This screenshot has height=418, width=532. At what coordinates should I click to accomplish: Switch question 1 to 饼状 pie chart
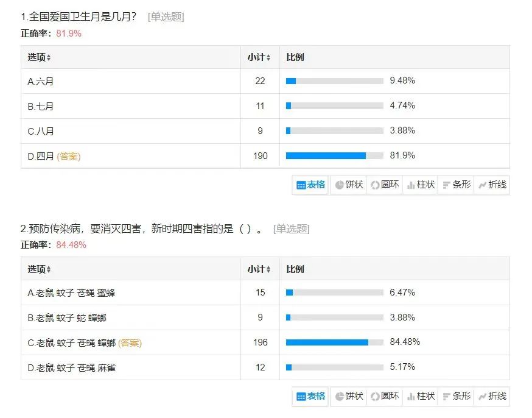pyautogui.click(x=349, y=185)
